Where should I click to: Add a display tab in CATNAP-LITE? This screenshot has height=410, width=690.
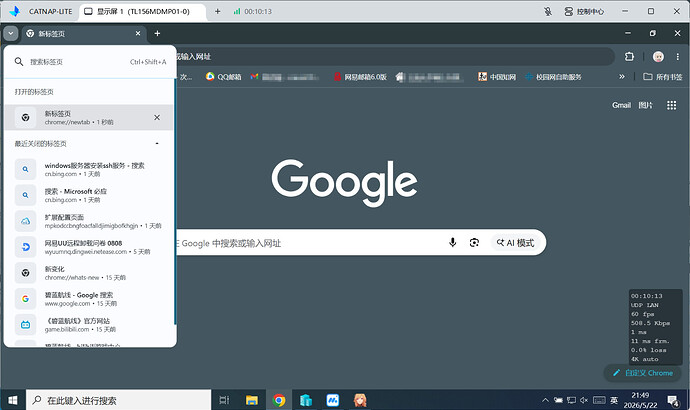click(217, 11)
